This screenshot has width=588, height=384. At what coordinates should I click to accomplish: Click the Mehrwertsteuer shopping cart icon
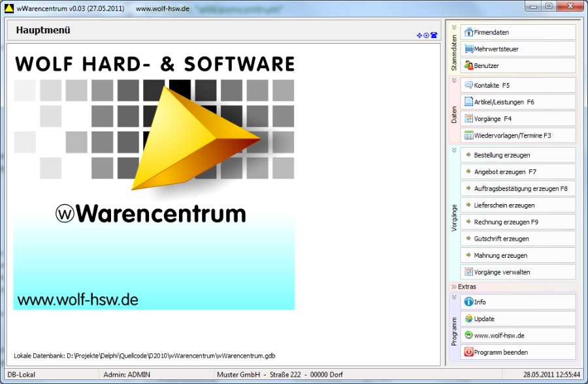pyautogui.click(x=468, y=49)
